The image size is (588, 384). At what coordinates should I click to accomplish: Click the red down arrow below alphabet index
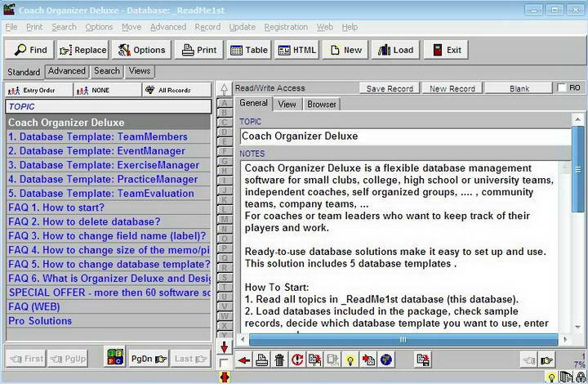coord(224,347)
